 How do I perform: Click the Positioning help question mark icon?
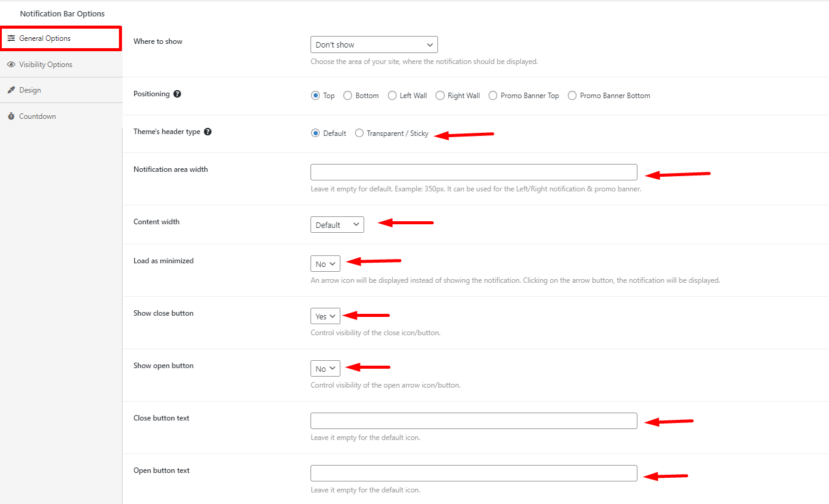177,94
